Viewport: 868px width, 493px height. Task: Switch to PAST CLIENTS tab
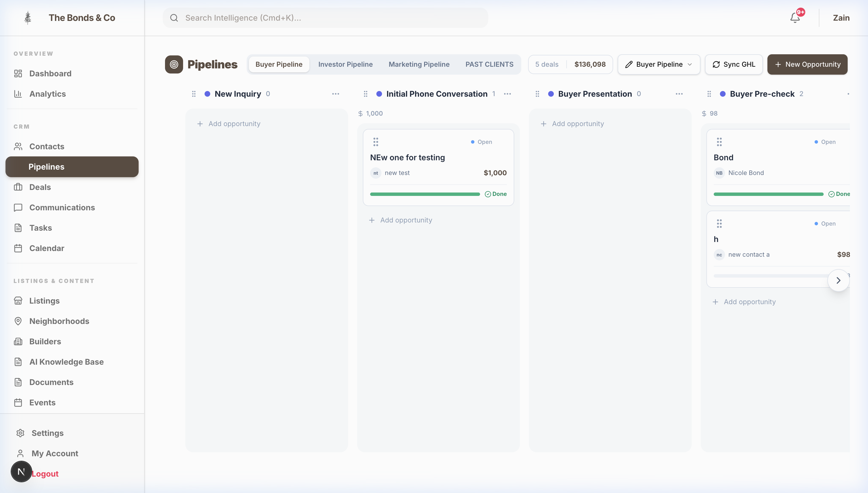[489, 64]
